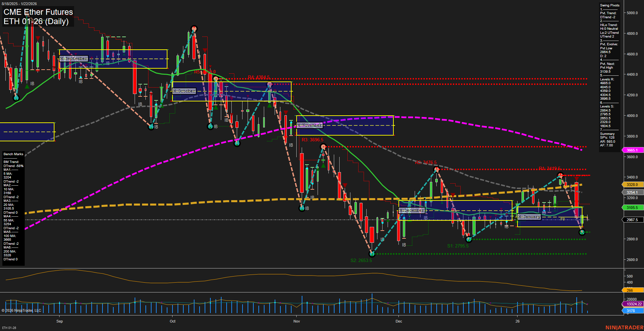This screenshot has height=331, width=644.
Task: Open the Swing Pivots panel header
Action: coord(609,5)
